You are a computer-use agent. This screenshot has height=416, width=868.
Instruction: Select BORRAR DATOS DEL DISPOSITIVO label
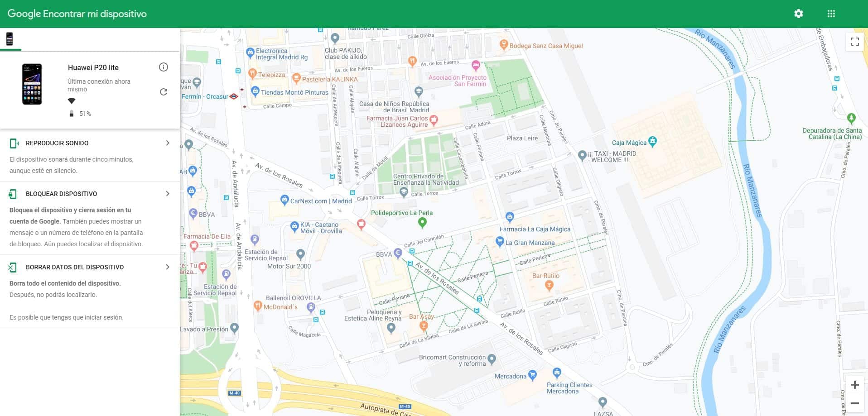(75, 267)
